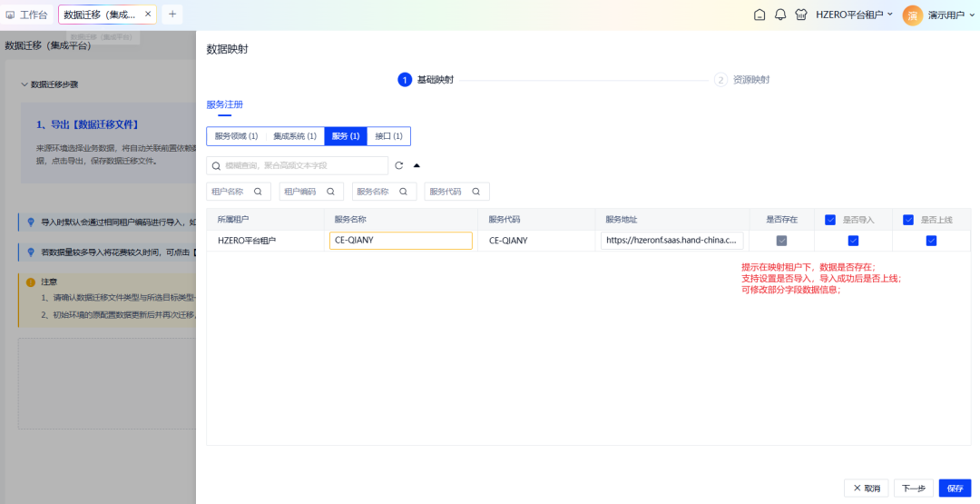Open the notifications bell
This screenshot has height=504, width=980.
[x=780, y=15]
